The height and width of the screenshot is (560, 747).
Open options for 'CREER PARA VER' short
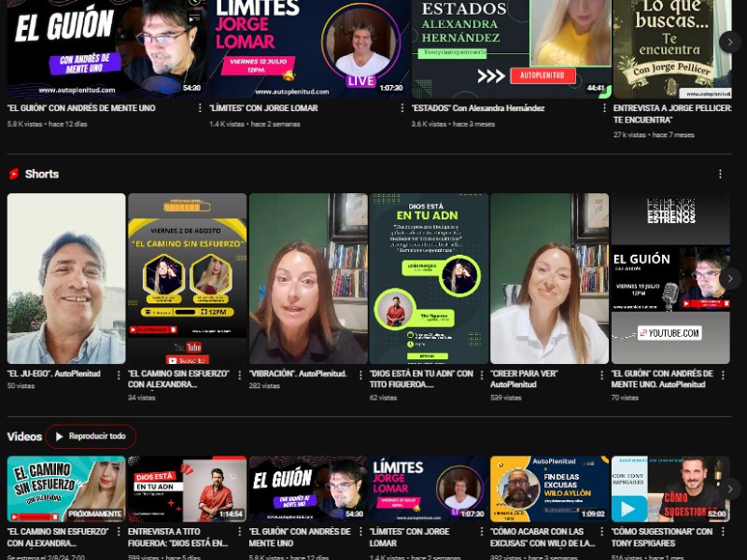point(602,375)
